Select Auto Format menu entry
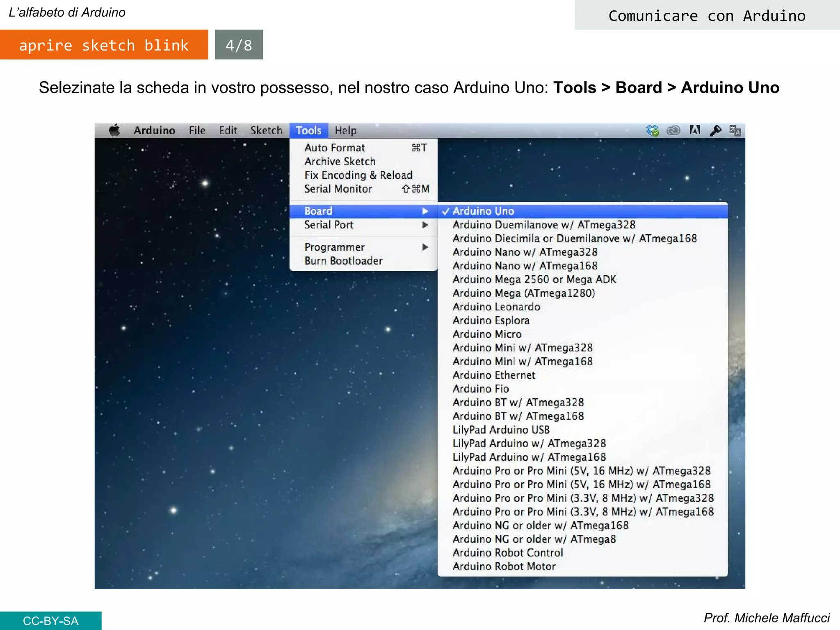The image size is (840, 630). click(334, 148)
